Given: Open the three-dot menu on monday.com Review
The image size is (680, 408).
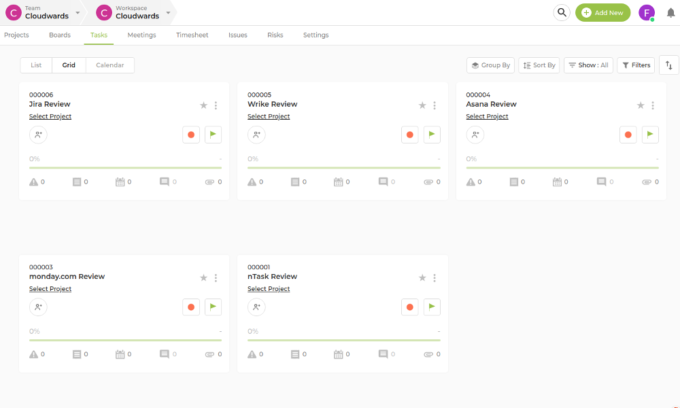Looking at the screenshot, I should pyautogui.click(x=215, y=277).
